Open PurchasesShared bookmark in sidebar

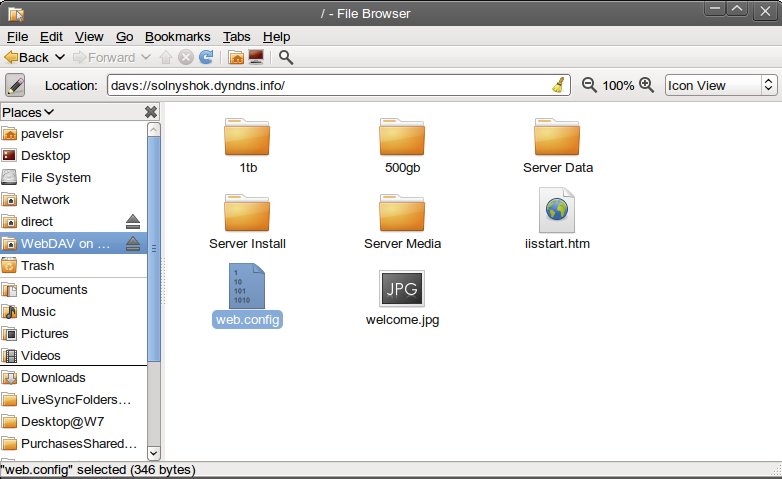point(73,444)
